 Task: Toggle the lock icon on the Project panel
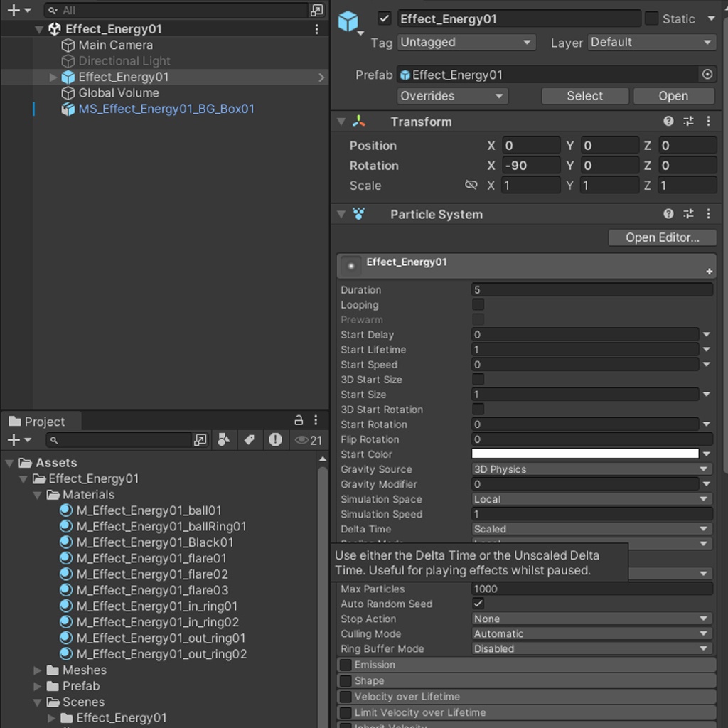(299, 420)
